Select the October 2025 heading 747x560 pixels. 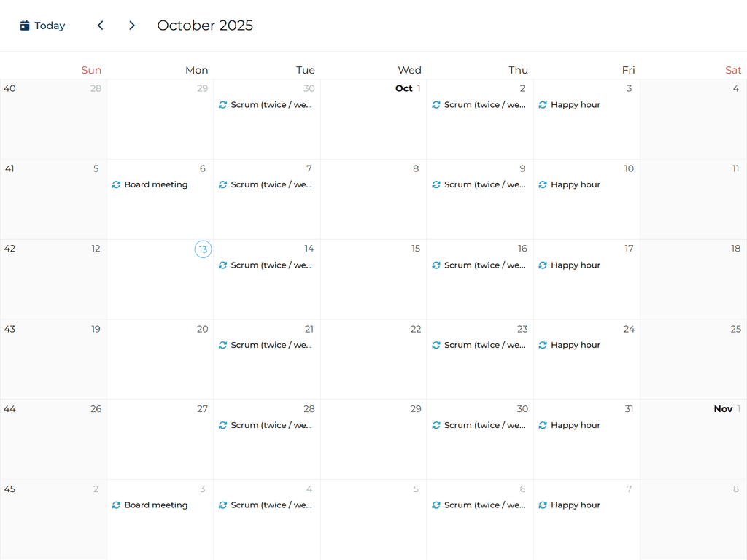[x=205, y=25]
